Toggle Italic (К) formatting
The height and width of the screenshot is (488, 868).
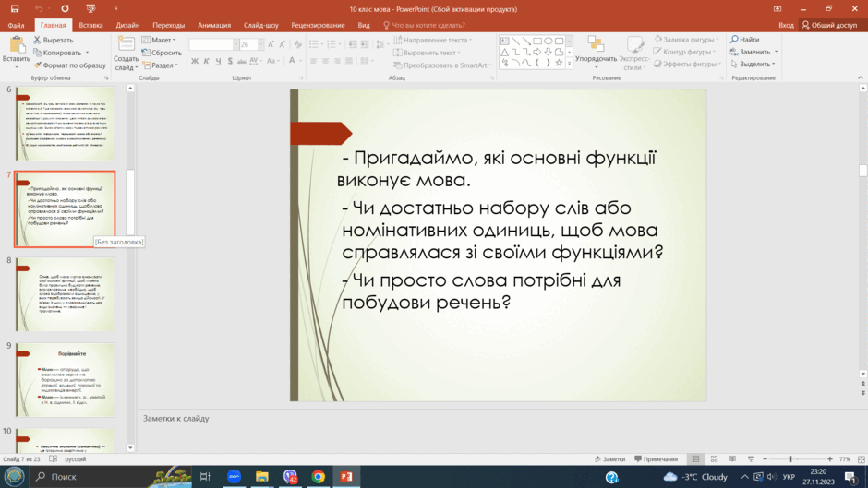tap(207, 61)
